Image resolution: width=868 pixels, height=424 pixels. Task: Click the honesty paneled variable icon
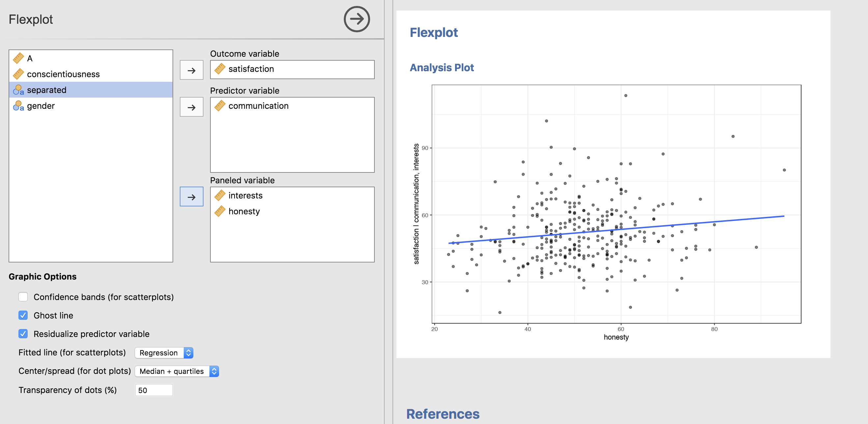pyautogui.click(x=220, y=212)
